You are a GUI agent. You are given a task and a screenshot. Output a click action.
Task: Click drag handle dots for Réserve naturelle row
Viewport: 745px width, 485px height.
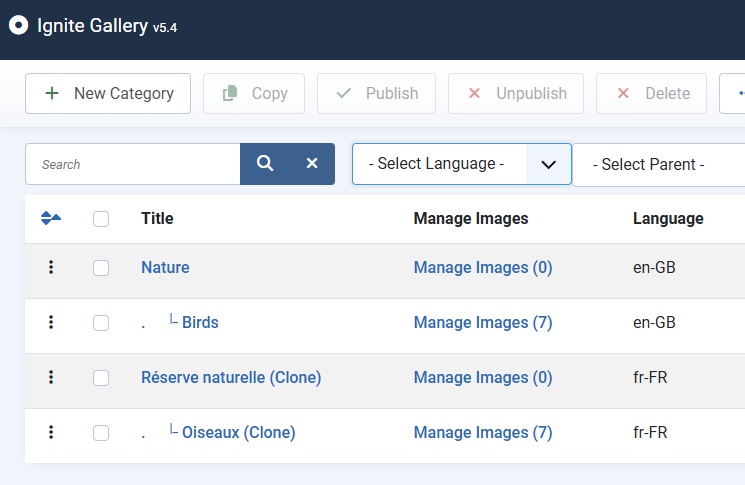[x=51, y=377]
